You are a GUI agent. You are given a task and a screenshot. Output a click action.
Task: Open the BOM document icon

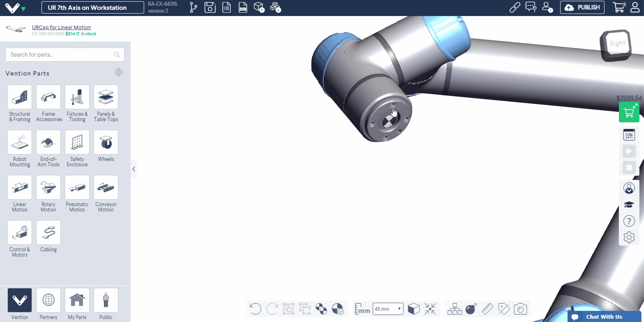(x=243, y=7)
